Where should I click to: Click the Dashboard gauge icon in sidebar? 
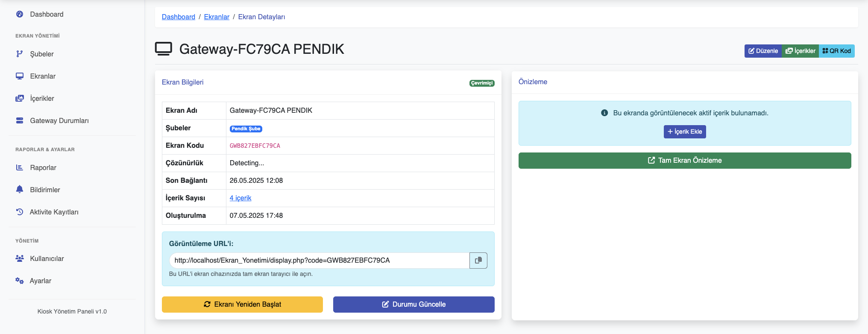pos(20,14)
